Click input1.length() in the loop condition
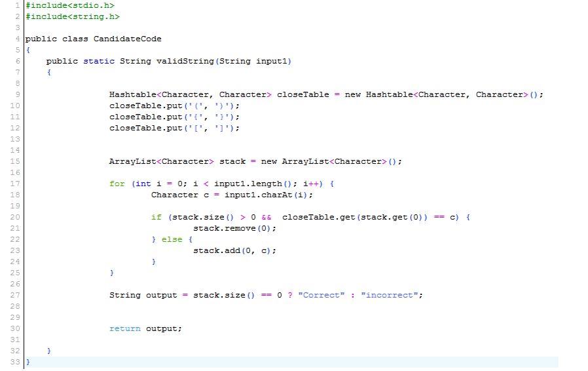588x371 pixels. tap(248, 184)
